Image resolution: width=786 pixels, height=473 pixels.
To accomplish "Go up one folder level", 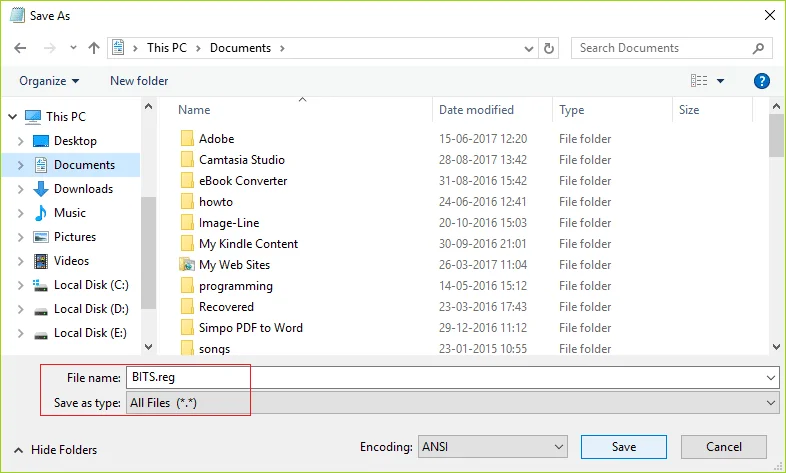I will point(94,48).
